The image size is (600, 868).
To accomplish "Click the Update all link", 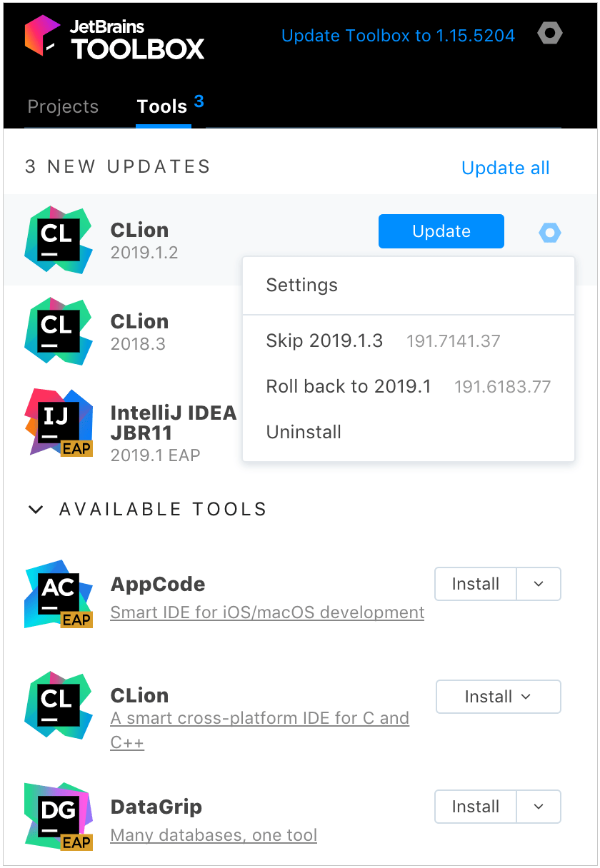I will (x=505, y=168).
